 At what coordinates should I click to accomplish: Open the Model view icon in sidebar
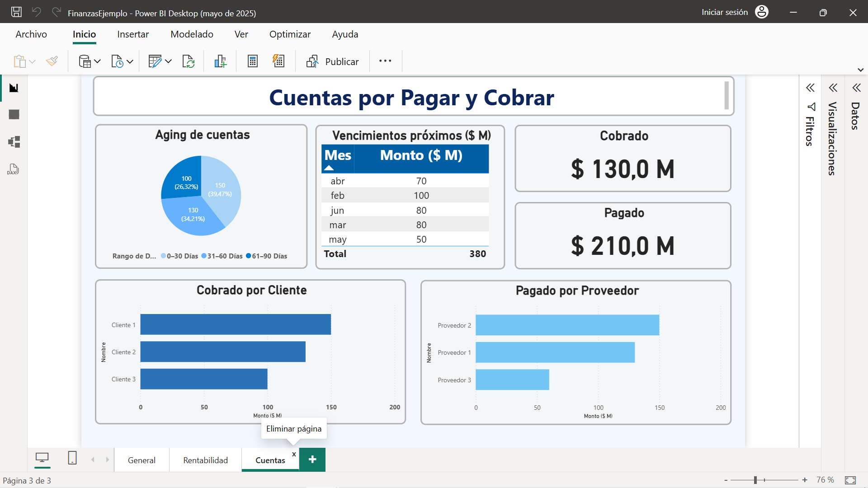point(14,142)
